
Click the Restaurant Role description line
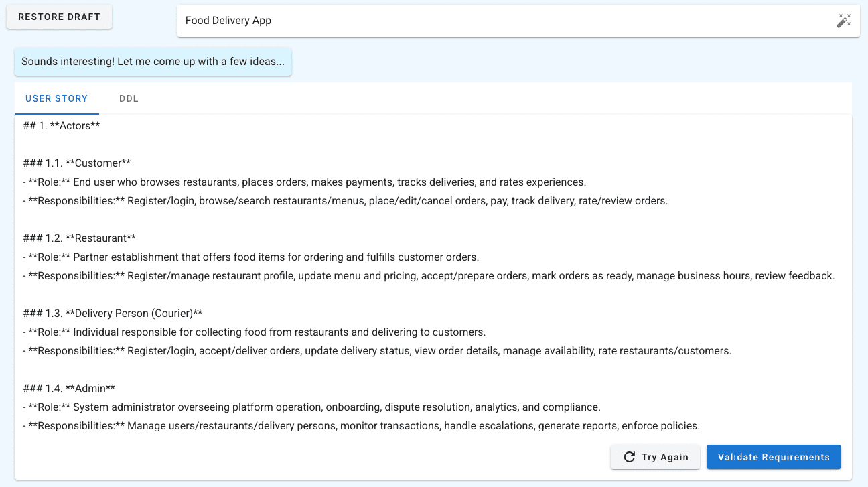coord(251,257)
